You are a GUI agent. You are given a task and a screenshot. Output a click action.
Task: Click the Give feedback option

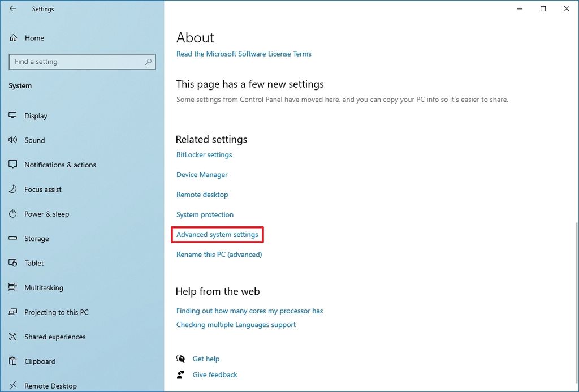214,374
